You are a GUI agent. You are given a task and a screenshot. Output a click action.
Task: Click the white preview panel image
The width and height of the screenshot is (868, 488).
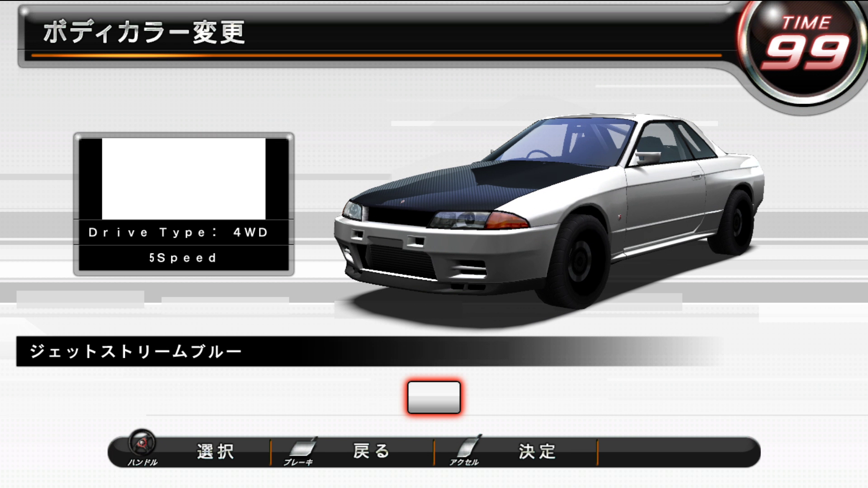point(184,179)
